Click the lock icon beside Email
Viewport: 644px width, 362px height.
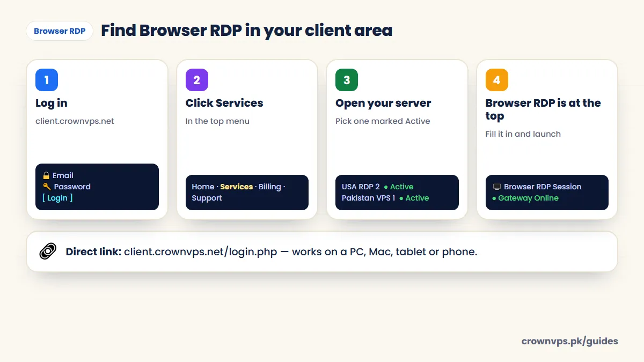pyautogui.click(x=46, y=175)
